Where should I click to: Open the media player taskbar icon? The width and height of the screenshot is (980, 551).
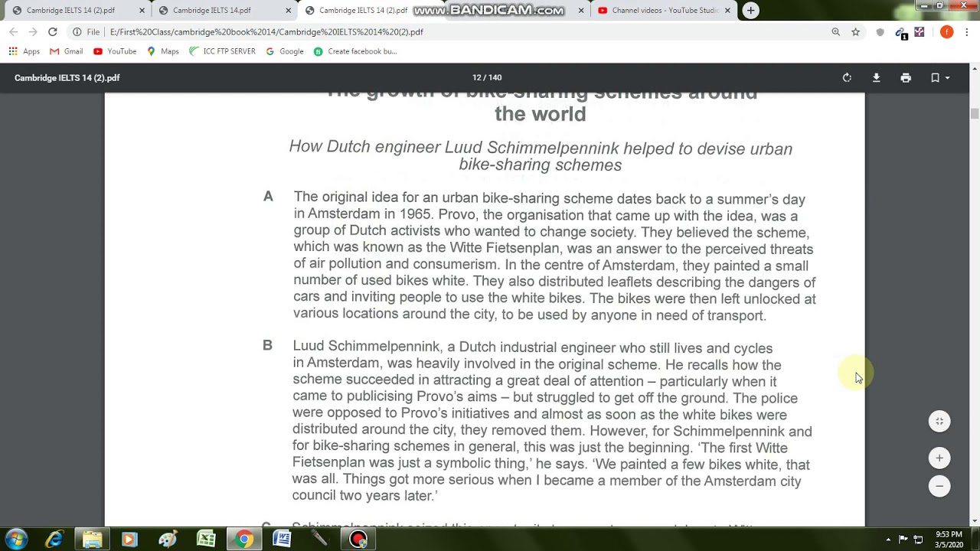tap(129, 540)
